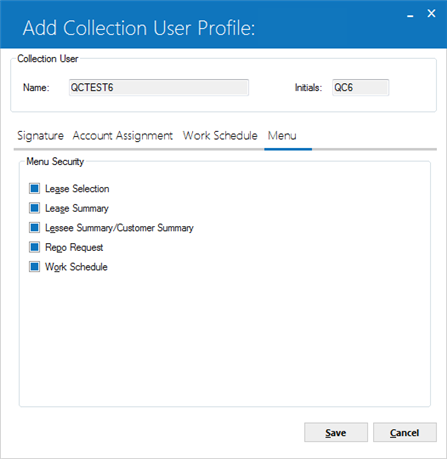
Task: Click the Menu tab
Action: coord(282,136)
